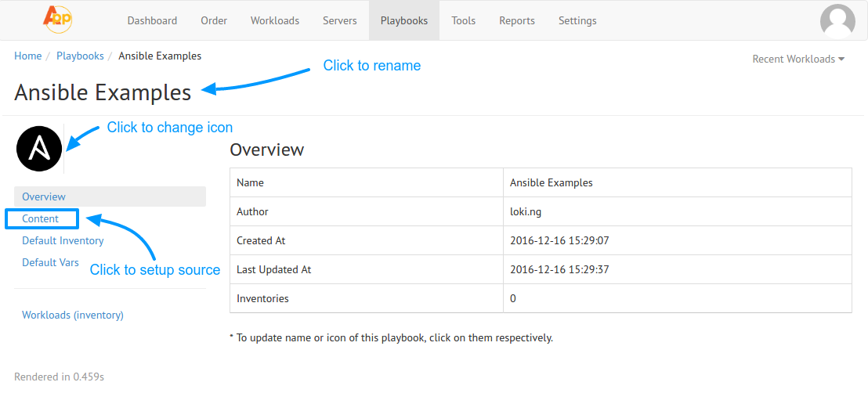868x411 pixels.
Task: Expand the Recent Workloads dropdown
Action: point(798,59)
